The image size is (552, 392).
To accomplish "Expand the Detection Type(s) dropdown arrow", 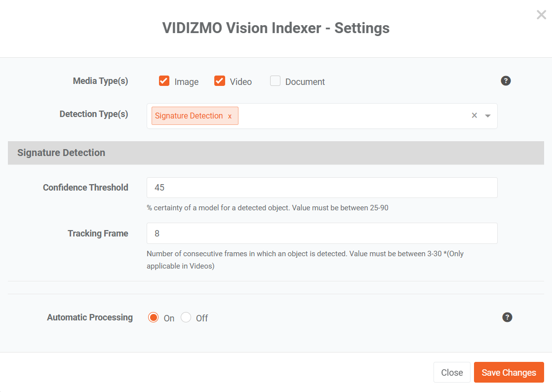I will coord(488,116).
